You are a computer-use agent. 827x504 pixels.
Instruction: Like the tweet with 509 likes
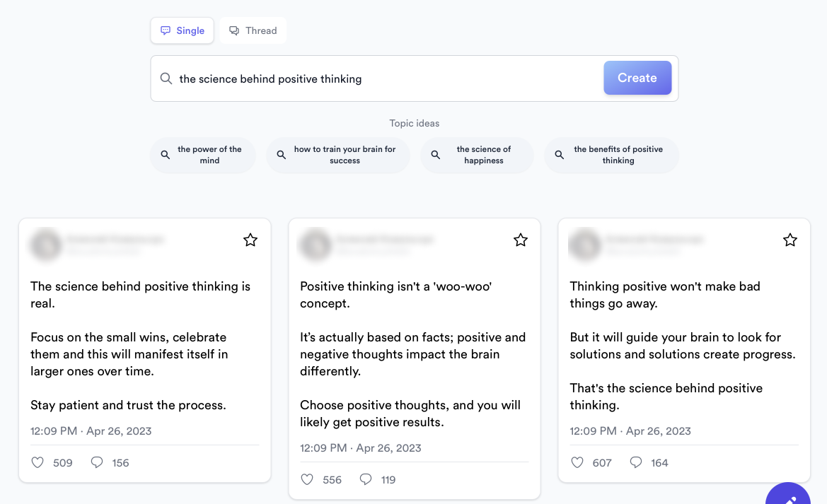click(37, 462)
